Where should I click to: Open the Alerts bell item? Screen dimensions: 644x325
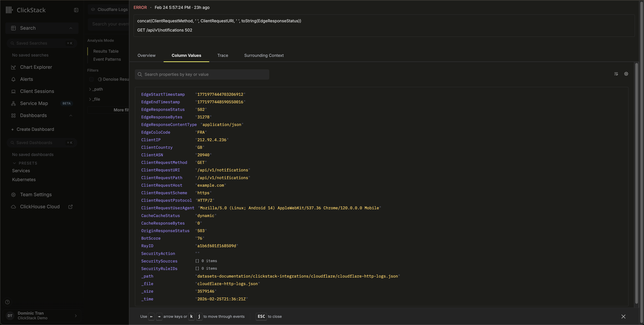(26, 79)
